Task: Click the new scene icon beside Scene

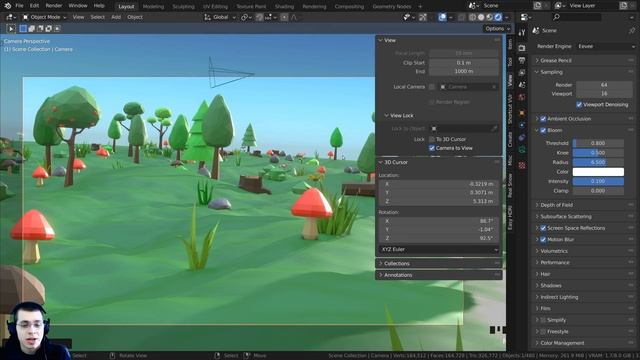Action: [538, 6]
